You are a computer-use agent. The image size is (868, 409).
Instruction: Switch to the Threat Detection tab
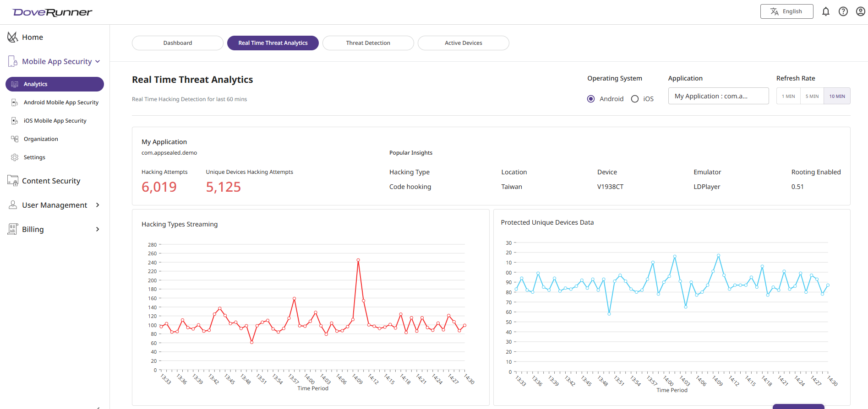pyautogui.click(x=368, y=43)
